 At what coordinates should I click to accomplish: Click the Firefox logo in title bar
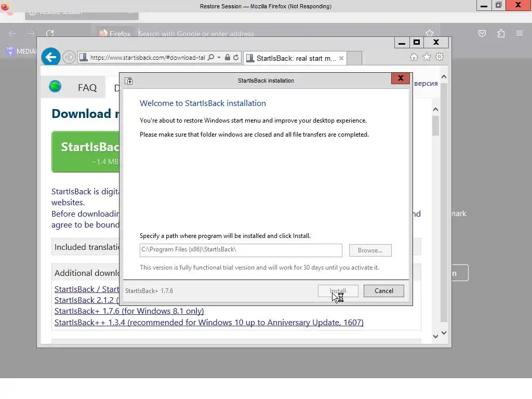(5, 6)
